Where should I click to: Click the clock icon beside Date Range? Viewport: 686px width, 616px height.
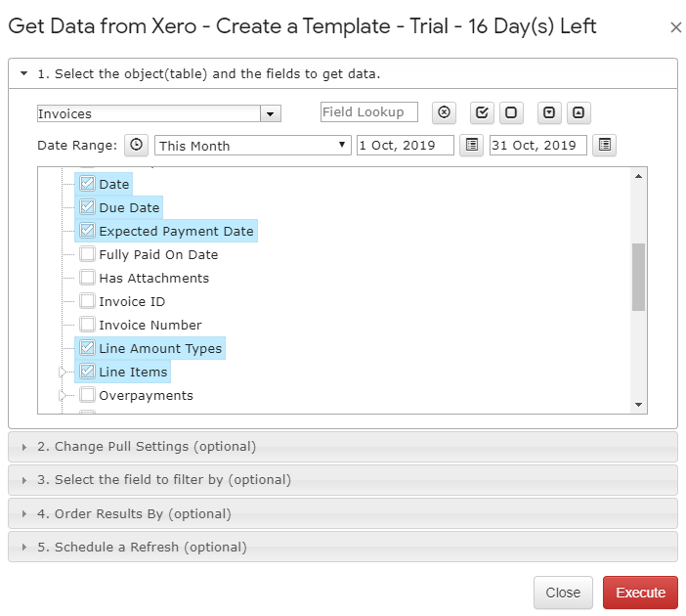136,145
